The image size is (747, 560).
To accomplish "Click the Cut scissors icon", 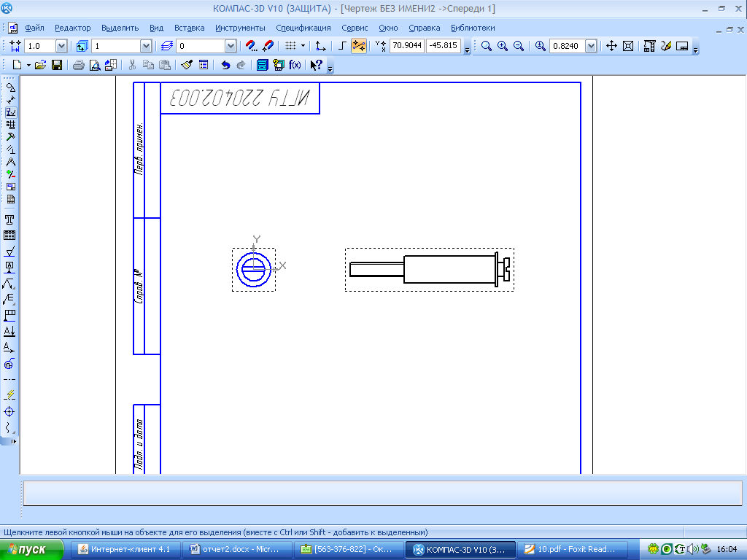I will (133, 65).
